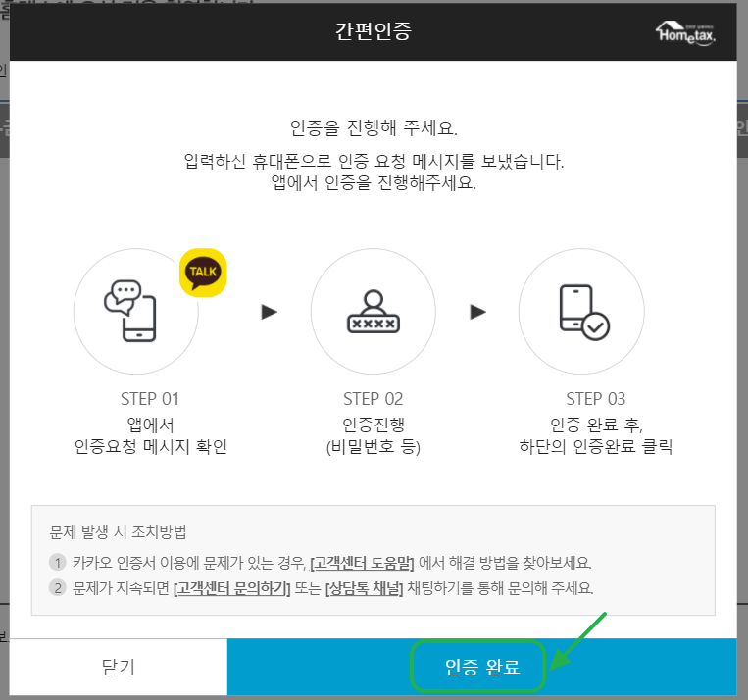Click the 문제 발생 시 조치방법 heading

(118, 532)
